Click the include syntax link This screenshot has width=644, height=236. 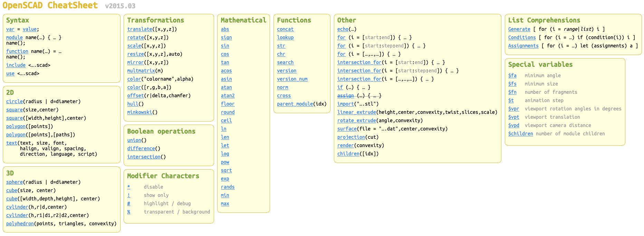(16, 65)
